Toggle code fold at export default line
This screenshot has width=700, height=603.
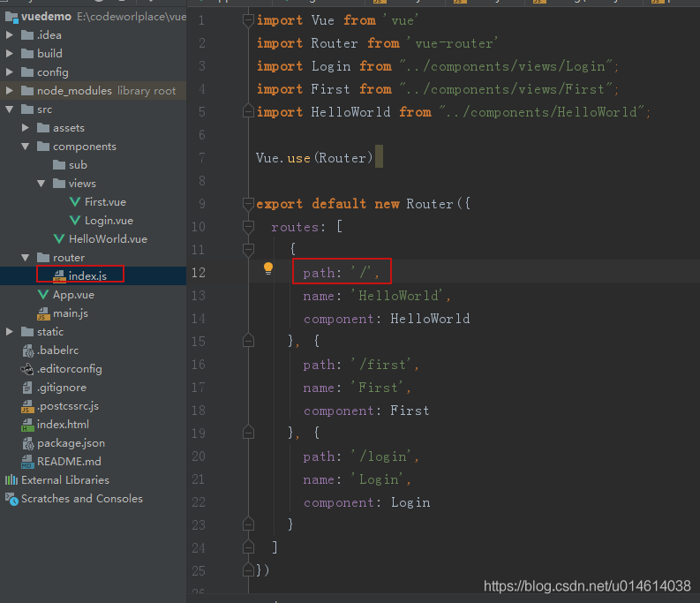click(249, 203)
